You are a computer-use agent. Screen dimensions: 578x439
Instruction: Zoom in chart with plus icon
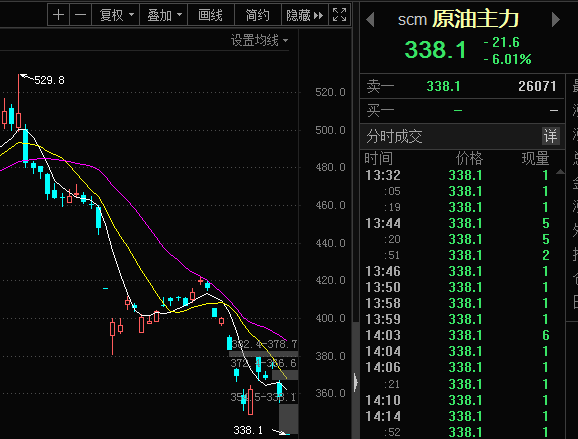coord(59,15)
